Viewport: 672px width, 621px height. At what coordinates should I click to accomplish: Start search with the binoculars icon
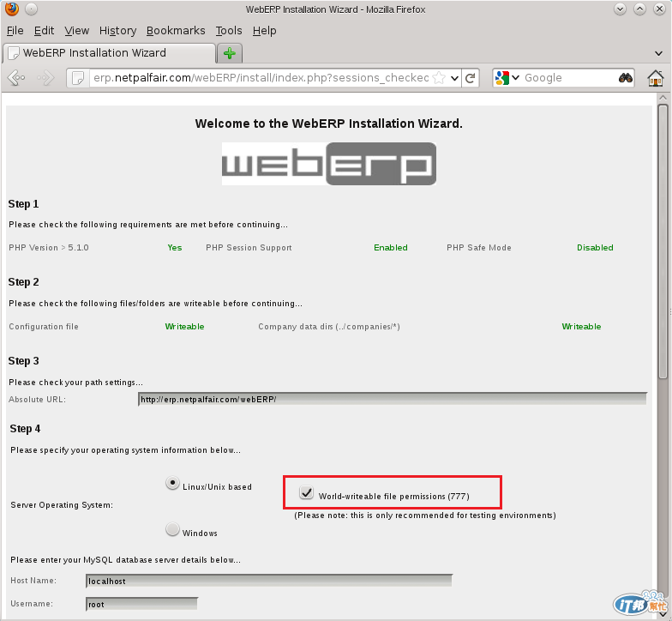point(626,77)
